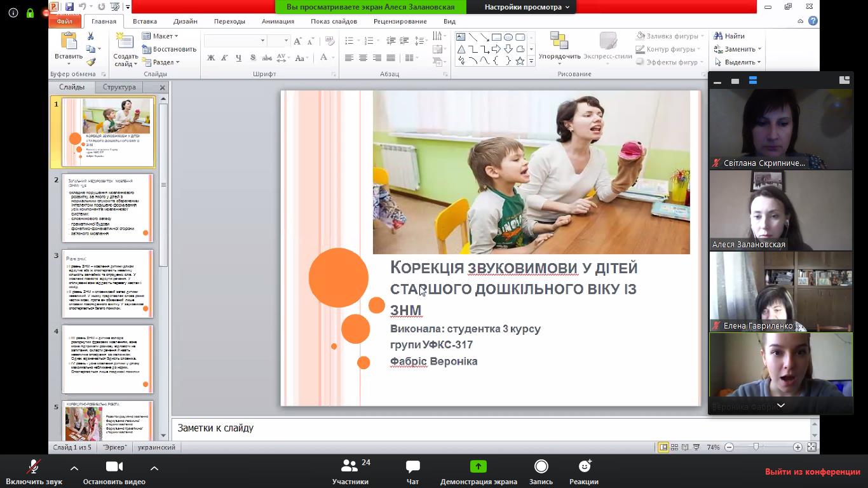868x488 pixels.
Task: Adjust the zoom slider in status bar
Action: [756, 447]
